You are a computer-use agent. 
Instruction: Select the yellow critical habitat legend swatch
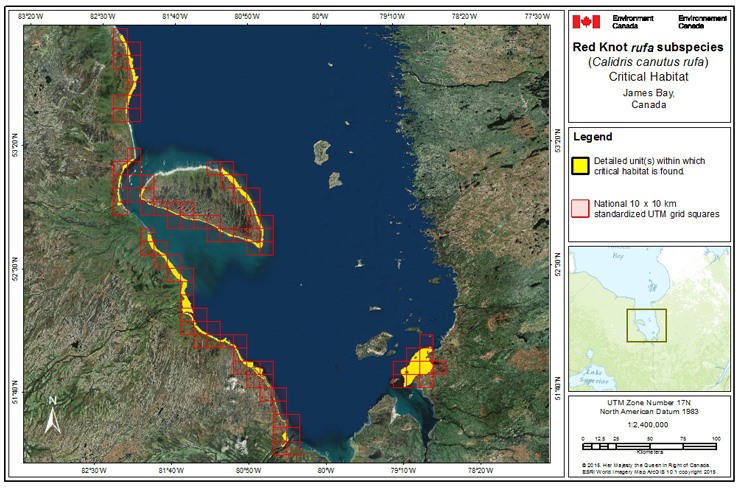point(580,165)
